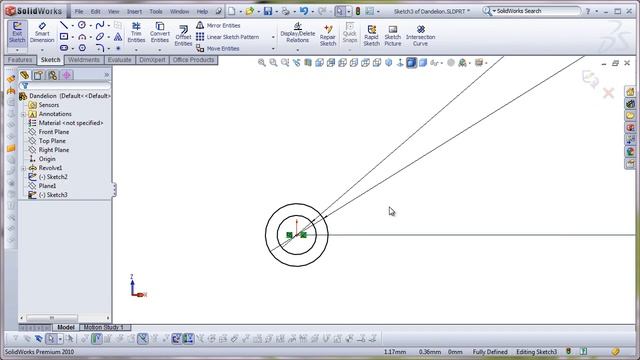Open Design Library in task pane
This screenshot has width=640, height=360.
[x=631, y=104]
